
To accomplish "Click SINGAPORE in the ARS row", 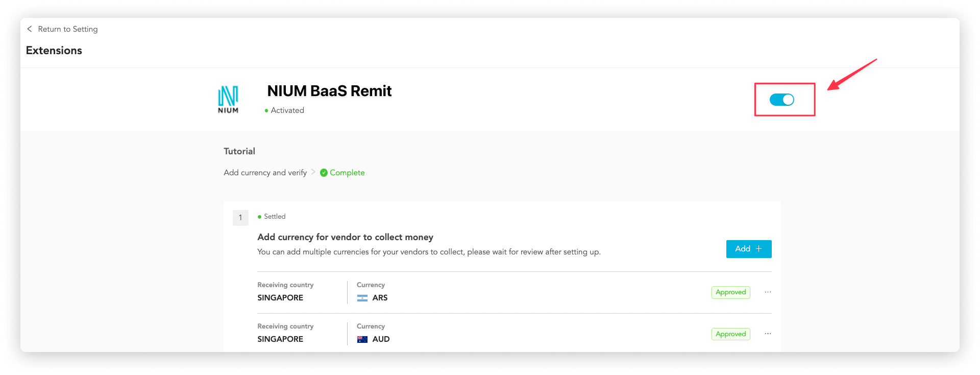I will [x=280, y=298].
